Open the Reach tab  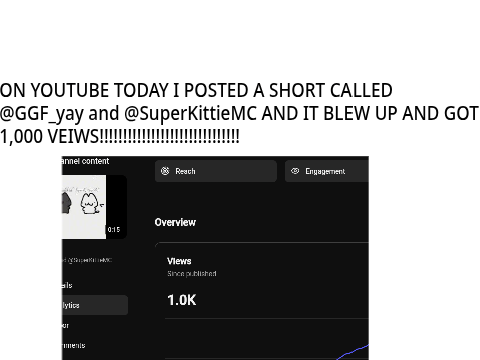click(216, 171)
